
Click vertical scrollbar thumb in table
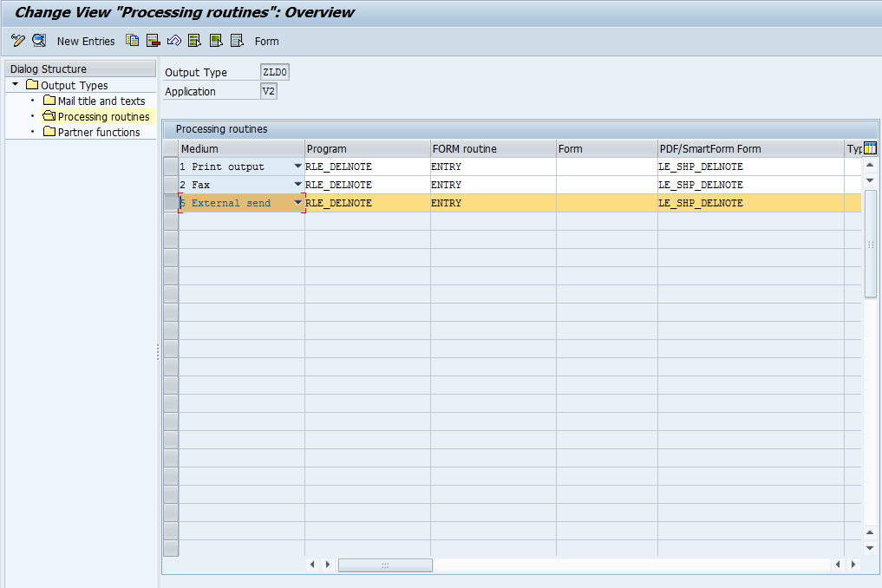tap(870, 245)
